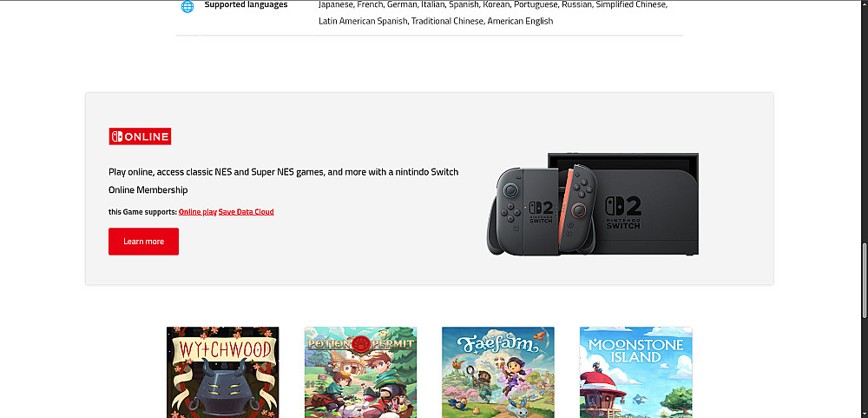The image size is (868, 418).
Task: Open the Save Data Cloud link
Action: tap(247, 212)
